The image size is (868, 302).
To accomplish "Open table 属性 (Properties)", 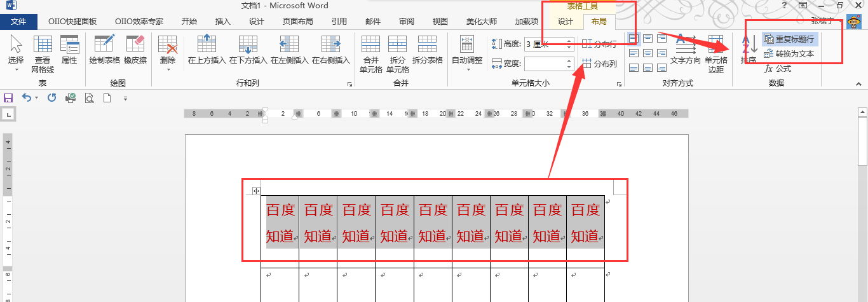I will [69, 50].
